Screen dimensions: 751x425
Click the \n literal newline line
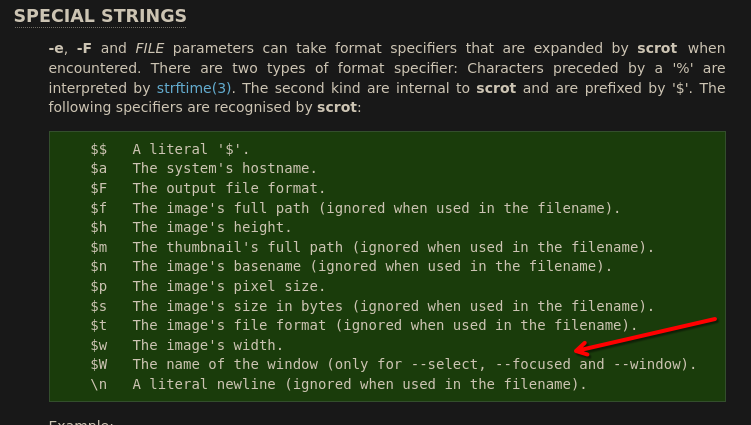tap(337, 384)
